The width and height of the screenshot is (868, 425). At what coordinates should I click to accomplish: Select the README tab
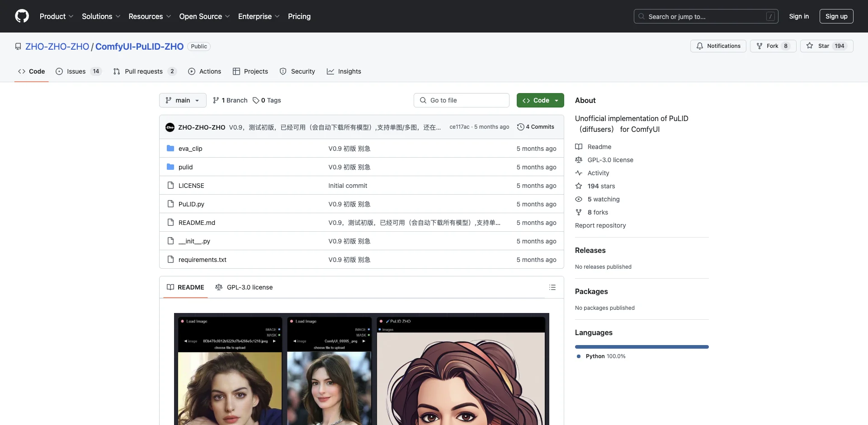[x=185, y=287]
